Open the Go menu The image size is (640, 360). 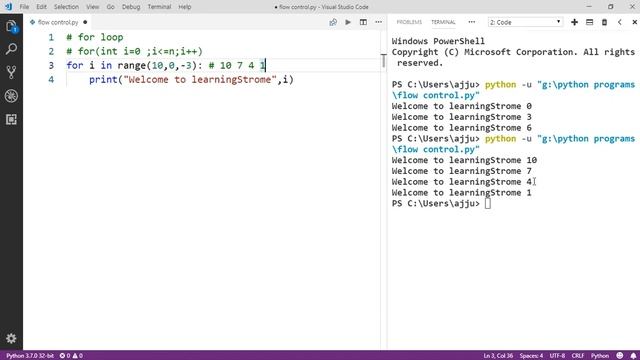point(110,7)
